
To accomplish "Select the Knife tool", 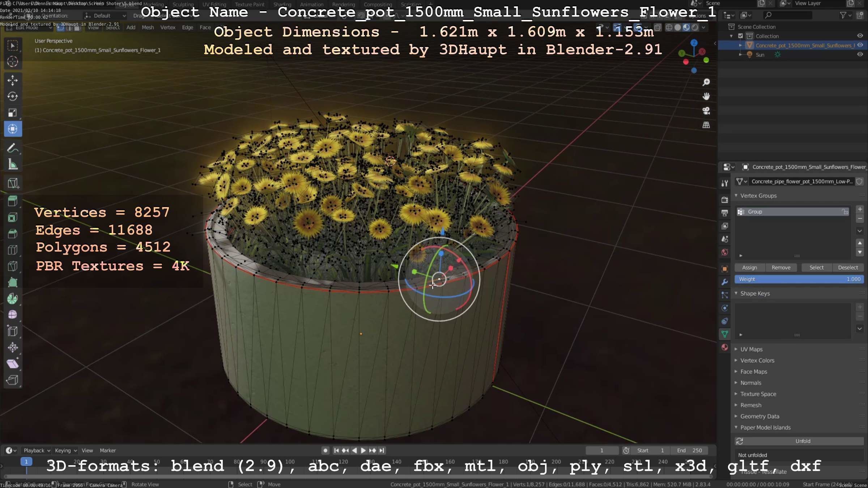I will pos(13,266).
